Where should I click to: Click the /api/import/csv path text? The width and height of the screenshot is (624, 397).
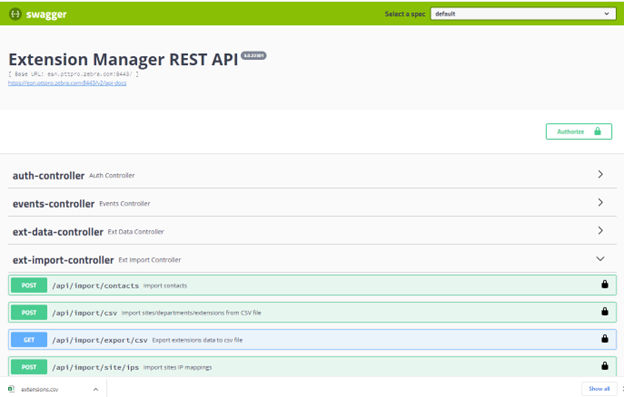click(x=85, y=313)
